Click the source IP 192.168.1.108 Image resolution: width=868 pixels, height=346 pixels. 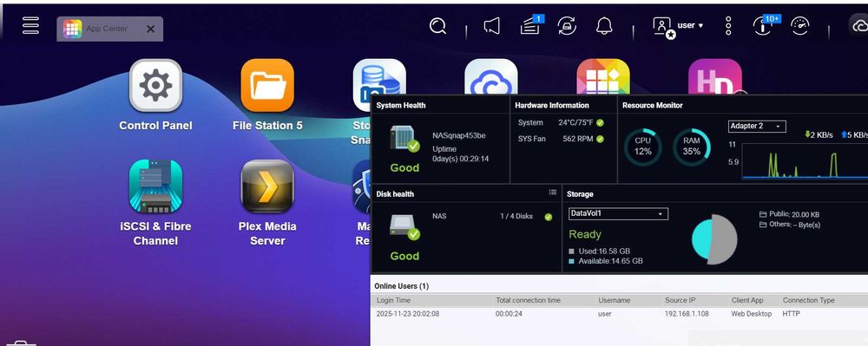click(x=687, y=314)
